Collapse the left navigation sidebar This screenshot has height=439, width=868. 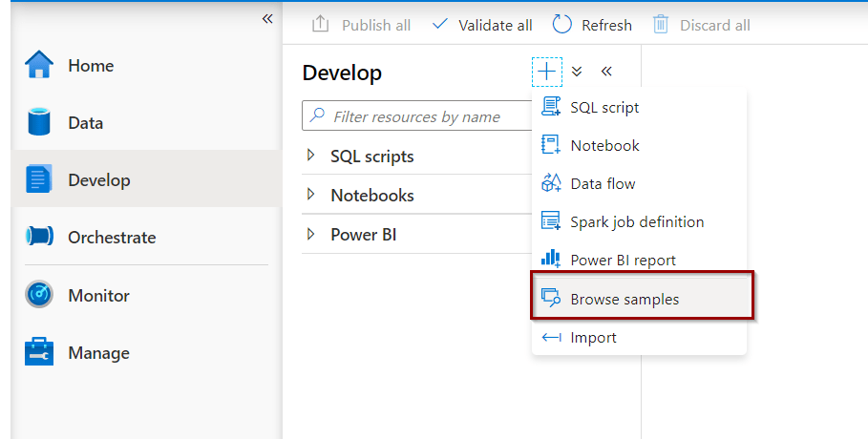pos(267,19)
